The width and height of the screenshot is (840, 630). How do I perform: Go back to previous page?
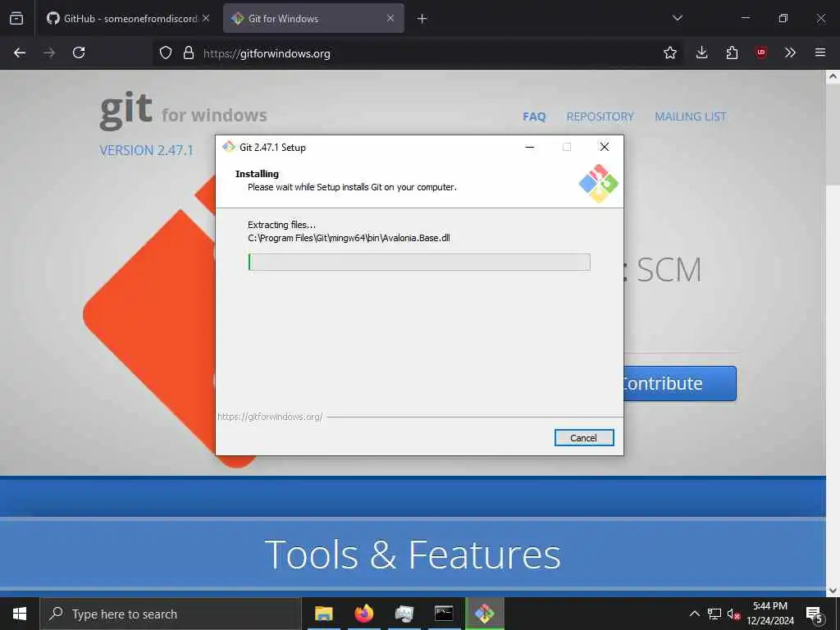point(20,52)
